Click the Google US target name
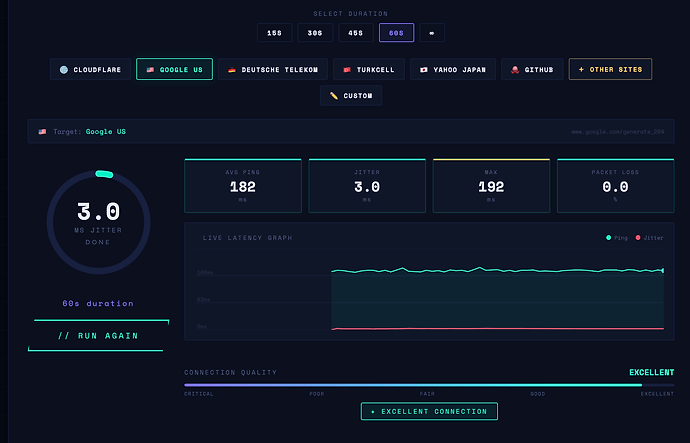Screen dimensions: 690x443 (x=106, y=132)
